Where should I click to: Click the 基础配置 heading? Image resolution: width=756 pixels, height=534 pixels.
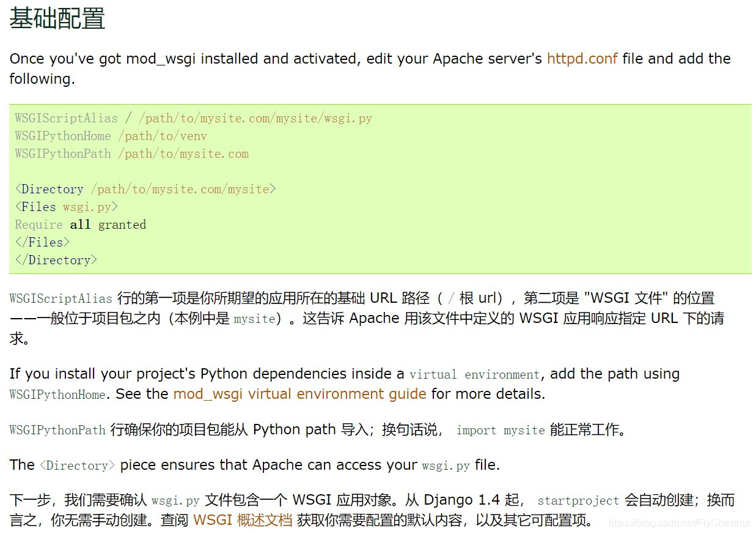(57, 18)
